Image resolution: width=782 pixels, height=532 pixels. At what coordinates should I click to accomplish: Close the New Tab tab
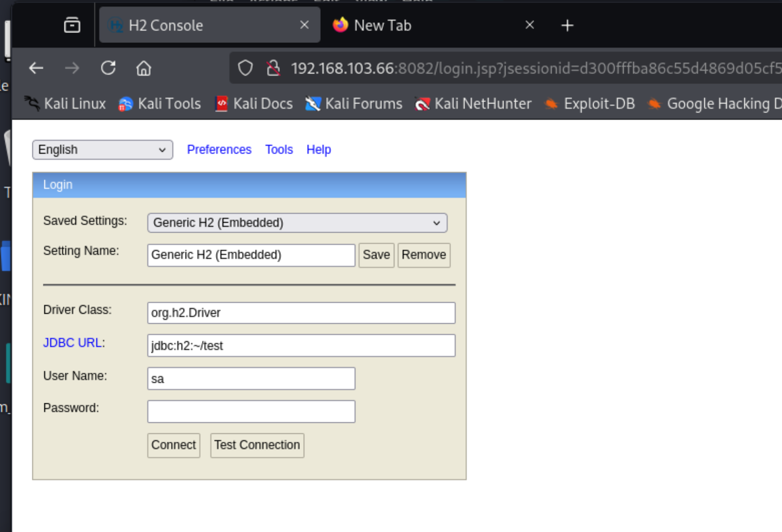(529, 25)
